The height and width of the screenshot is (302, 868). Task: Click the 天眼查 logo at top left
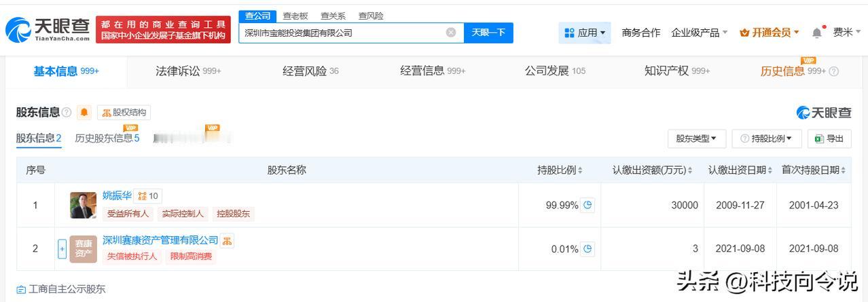coord(48,30)
